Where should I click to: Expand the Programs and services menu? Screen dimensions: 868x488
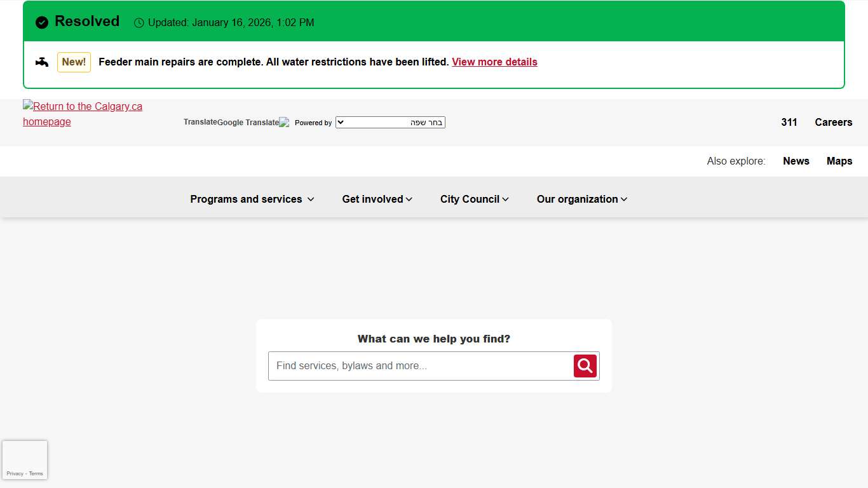click(x=252, y=199)
